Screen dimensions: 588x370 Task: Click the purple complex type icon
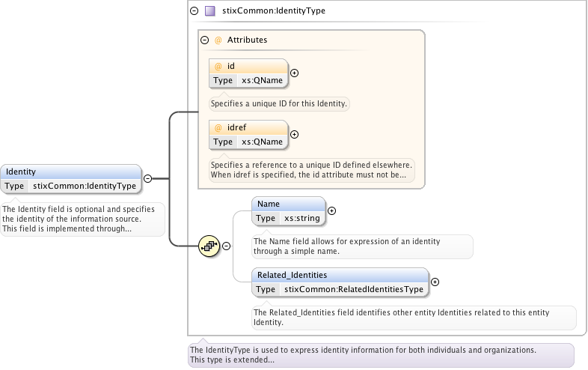coord(210,11)
